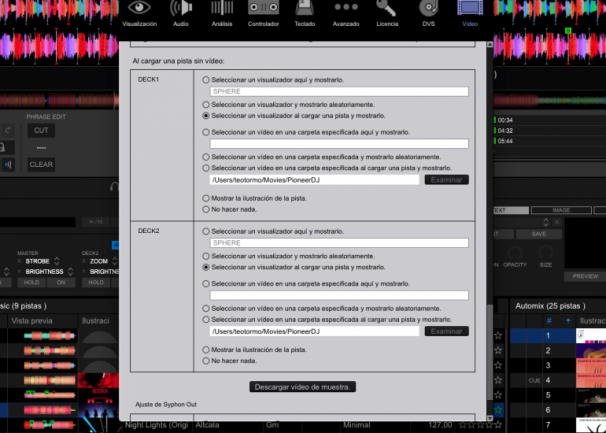Click DECK1 folder path field

pos(314,180)
